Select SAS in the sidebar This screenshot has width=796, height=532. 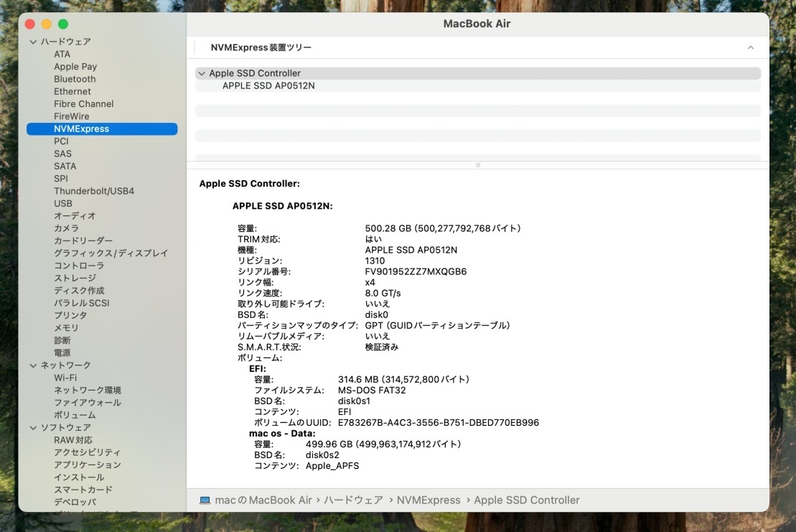[x=62, y=154]
